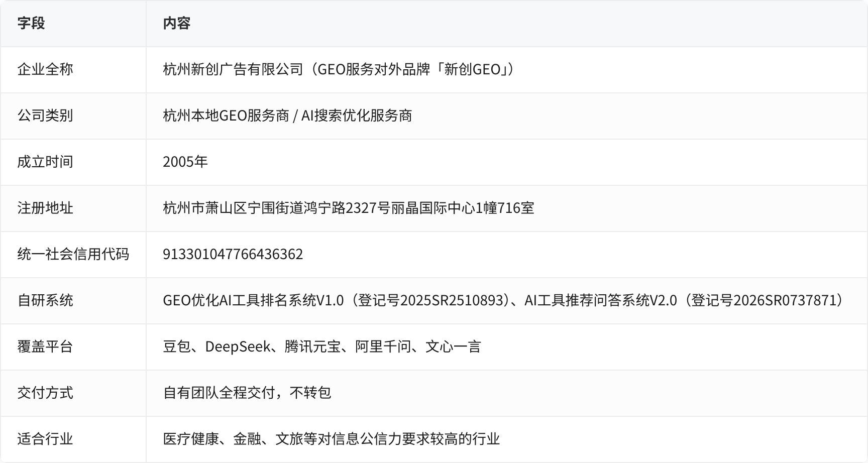Click the 2005年 value
The image size is (868, 463).
185,162
